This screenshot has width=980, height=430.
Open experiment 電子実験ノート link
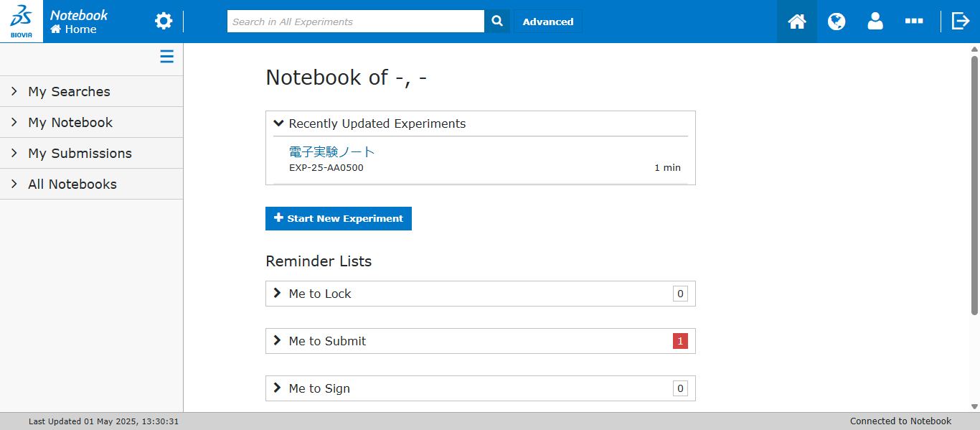coord(331,151)
